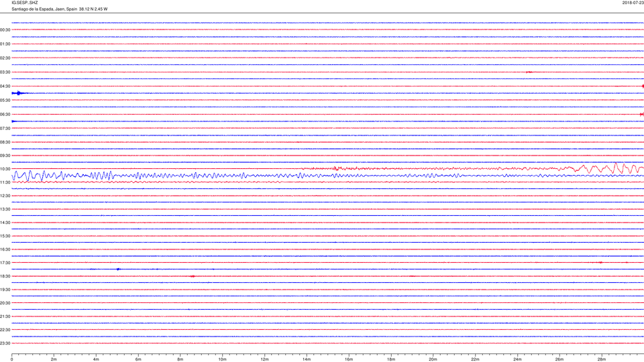
Task: Select the 06:30 time label
Action: (5, 115)
